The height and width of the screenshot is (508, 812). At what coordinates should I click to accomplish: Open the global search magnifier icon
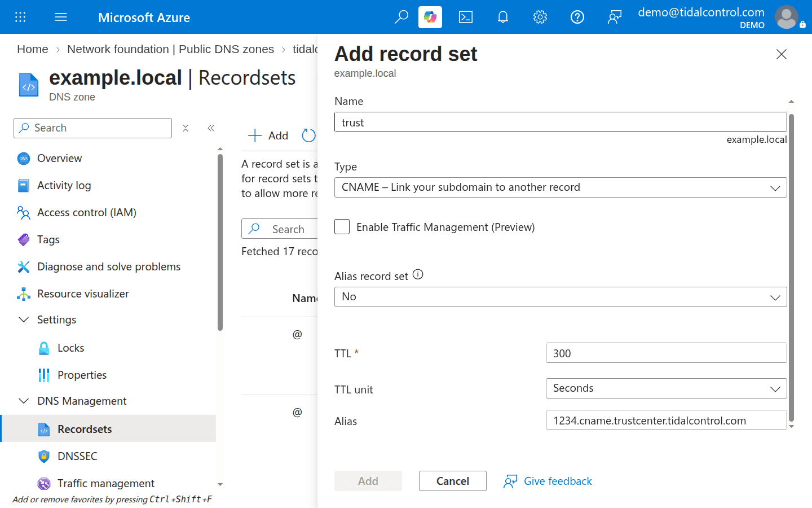[x=401, y=17]
